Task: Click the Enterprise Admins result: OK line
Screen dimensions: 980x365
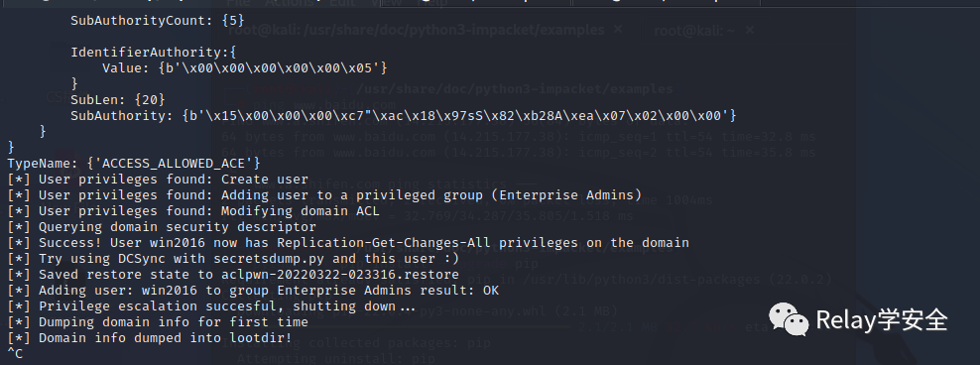Action: point(253,291)
